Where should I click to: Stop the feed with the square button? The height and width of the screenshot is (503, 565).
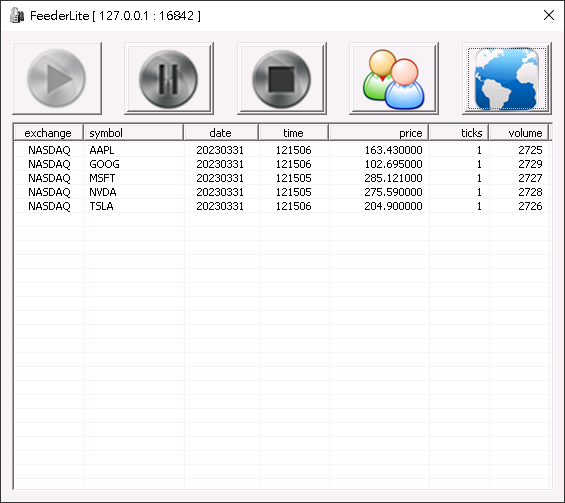point(282,79)
